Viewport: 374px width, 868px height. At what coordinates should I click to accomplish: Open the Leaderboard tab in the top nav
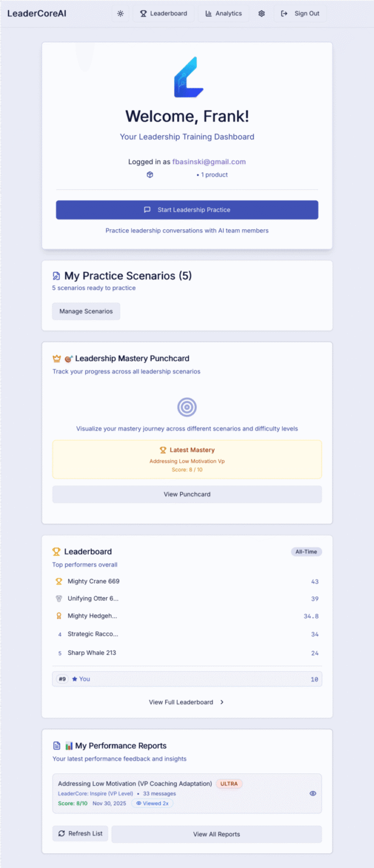pos(164,14)
